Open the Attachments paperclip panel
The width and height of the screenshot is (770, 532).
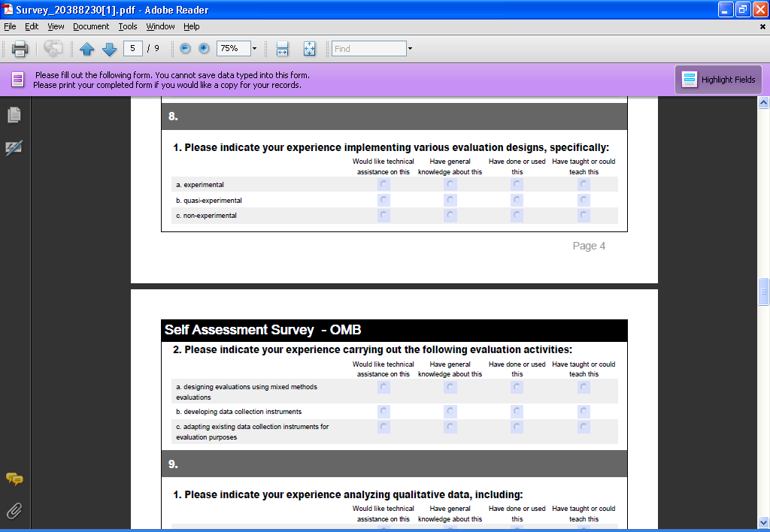[14, 511]
